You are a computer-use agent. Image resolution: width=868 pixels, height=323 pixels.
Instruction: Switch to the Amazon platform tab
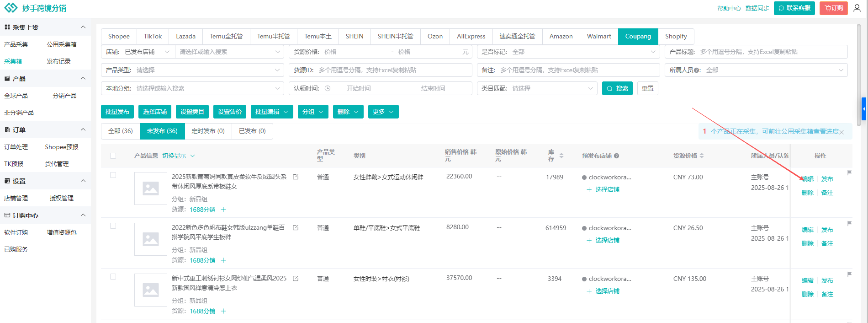(561, 36)
